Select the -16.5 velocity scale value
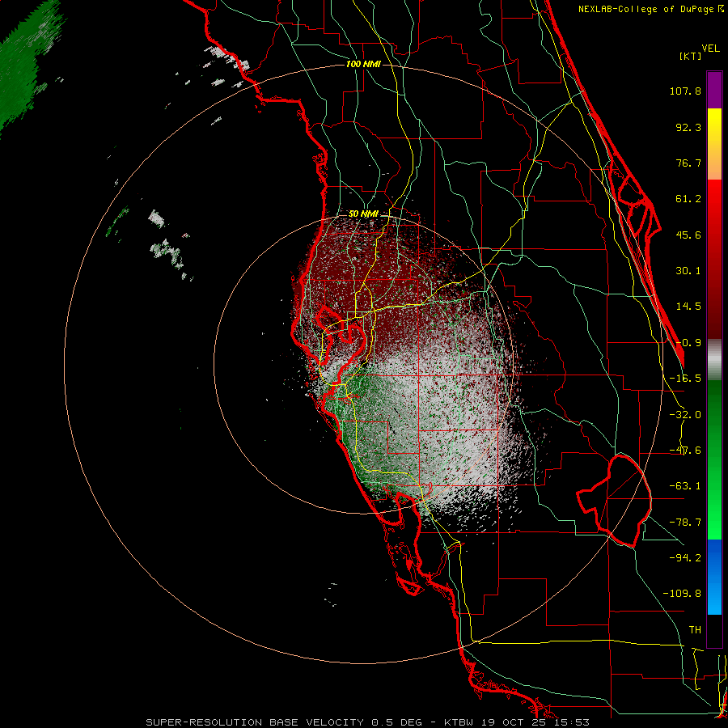Viewport: 728px width, 728px height. (685, 379)
